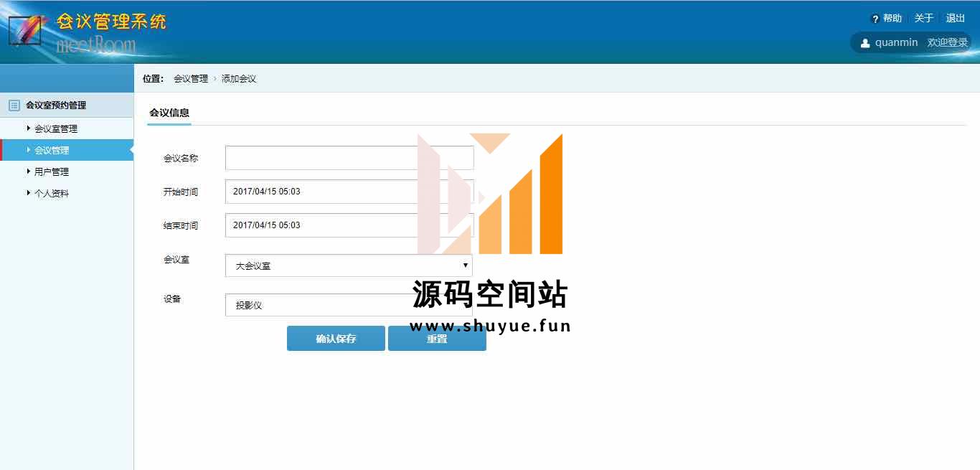This screenshot has width=980, height=470.
Task: Click the 关于 link in the header
Action: click(923, 19)
